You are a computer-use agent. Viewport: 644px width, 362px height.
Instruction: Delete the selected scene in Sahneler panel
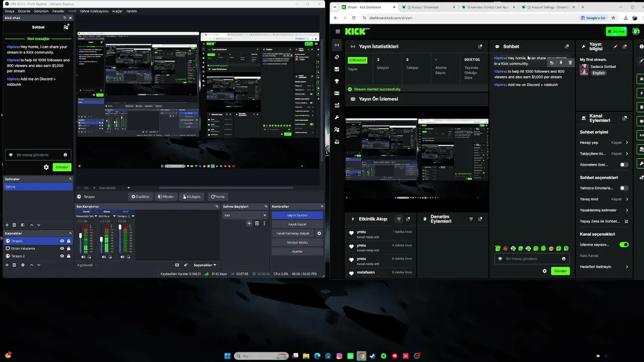coord(14,225)
